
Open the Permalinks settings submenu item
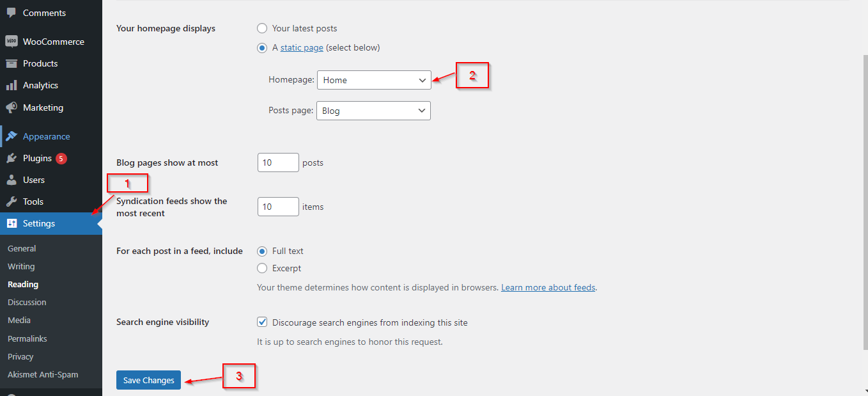pos(27,338)
